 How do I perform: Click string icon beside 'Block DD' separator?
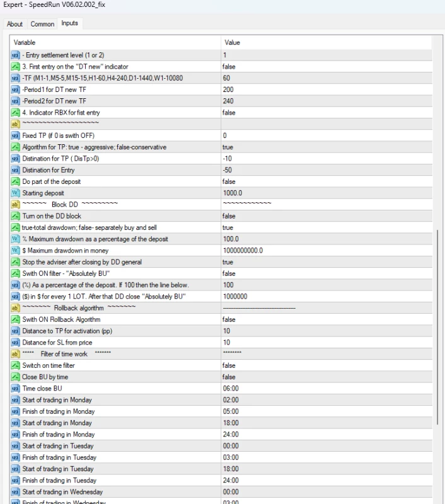click(16, 204)
